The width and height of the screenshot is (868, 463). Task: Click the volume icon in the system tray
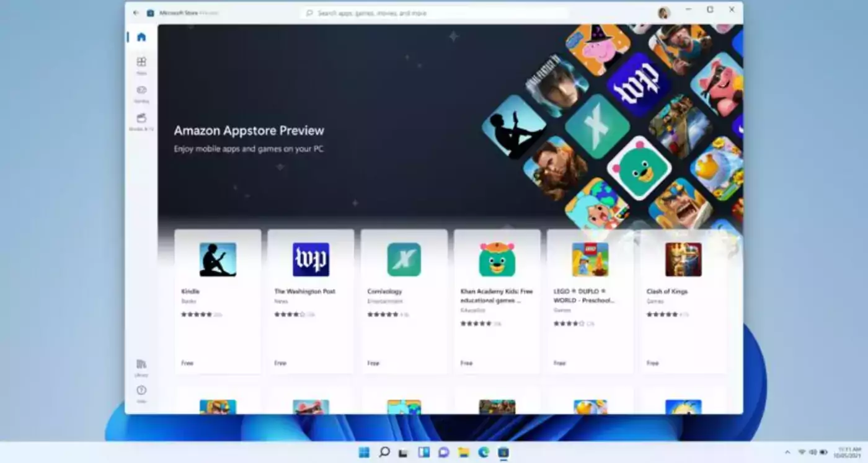coord(813,452)
